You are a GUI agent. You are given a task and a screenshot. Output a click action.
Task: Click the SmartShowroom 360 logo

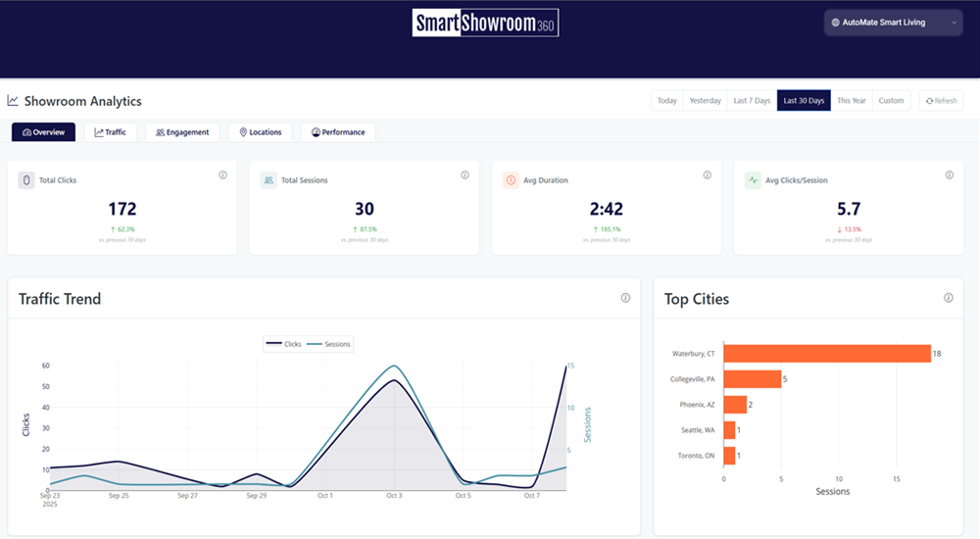(485, 23)
